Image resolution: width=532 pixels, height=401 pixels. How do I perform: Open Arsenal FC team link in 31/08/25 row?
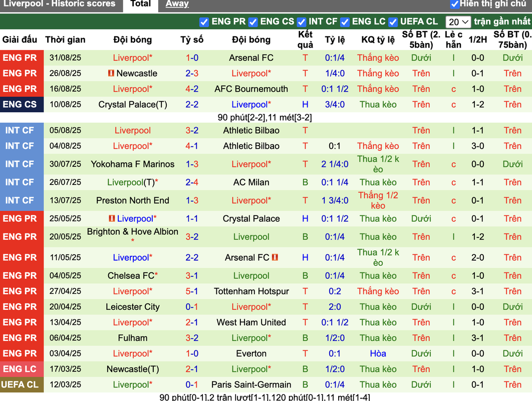point(251,58)
